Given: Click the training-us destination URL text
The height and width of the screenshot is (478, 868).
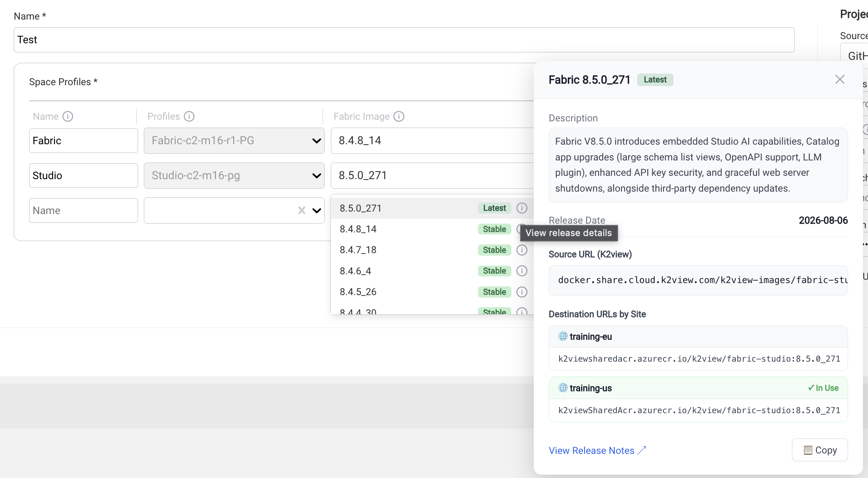Looking at the screenshot, I should 699,410.
